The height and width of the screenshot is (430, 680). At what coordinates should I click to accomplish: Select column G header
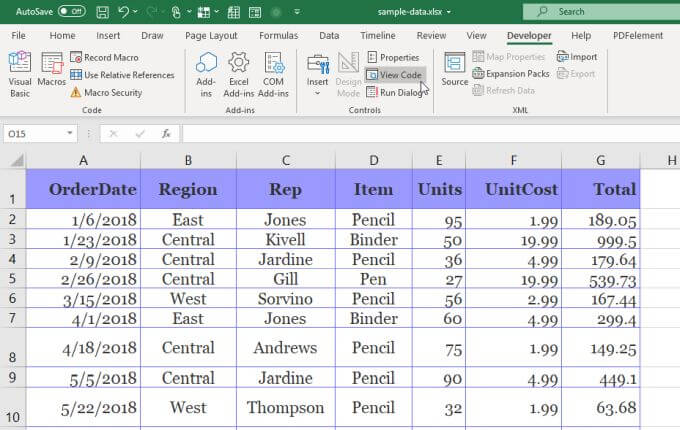click(x=601, y=160)
